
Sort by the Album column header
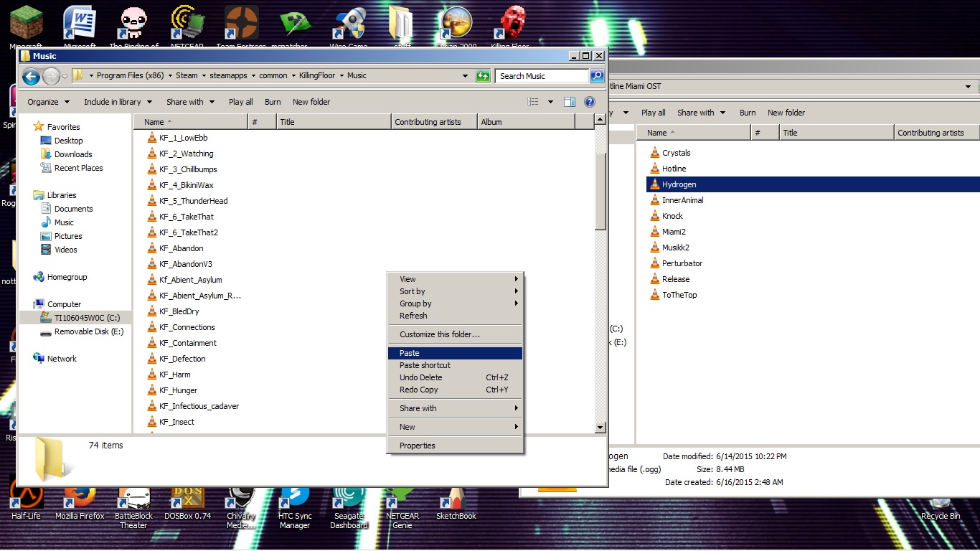[526, 122]
